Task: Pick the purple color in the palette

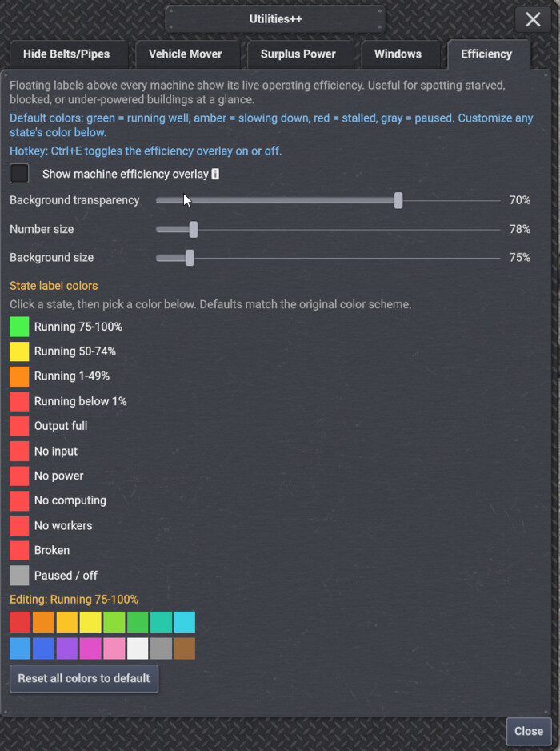Action: (x=67, y=649)
